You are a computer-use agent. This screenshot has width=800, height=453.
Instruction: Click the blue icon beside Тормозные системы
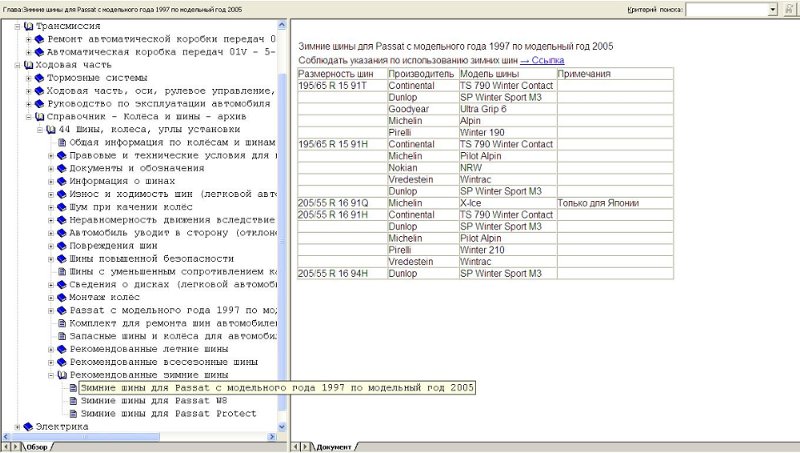pos(39,78)
